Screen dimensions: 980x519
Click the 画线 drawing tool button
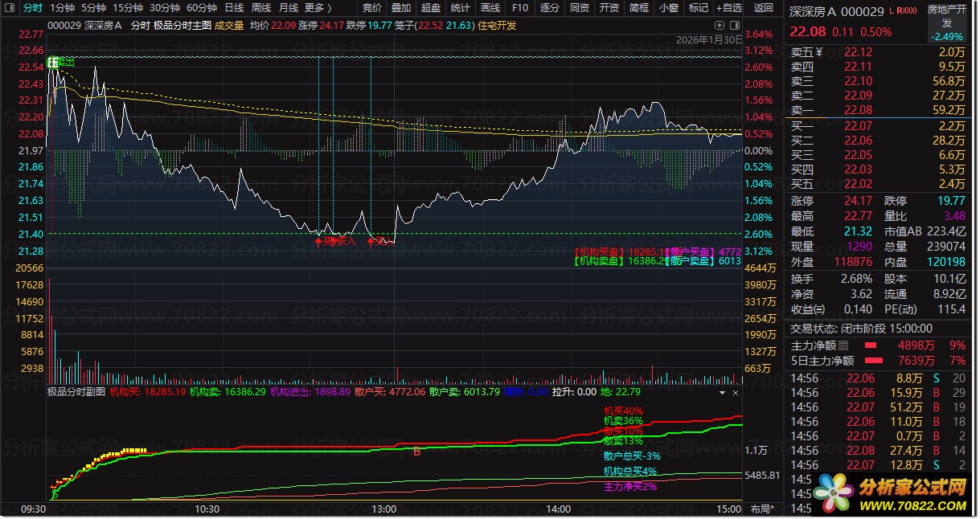(490, 7)
